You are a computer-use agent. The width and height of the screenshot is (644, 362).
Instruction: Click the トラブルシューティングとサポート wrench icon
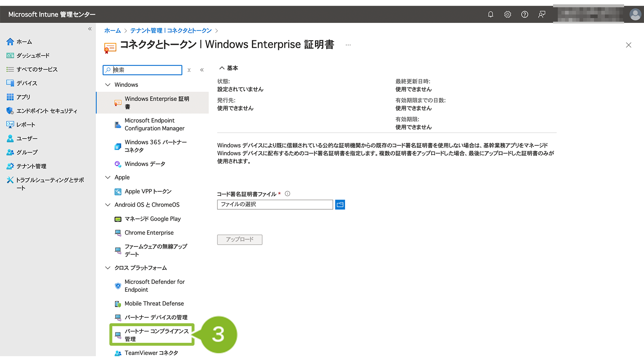tap(10, 180)
